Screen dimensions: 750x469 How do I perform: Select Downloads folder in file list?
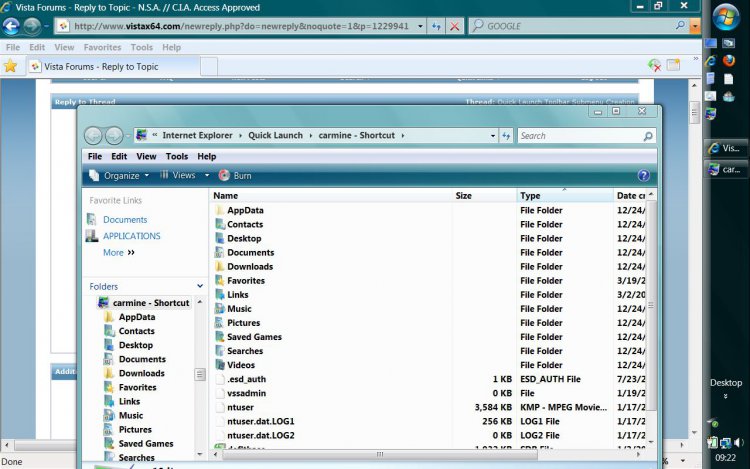[x=250, y=267]
